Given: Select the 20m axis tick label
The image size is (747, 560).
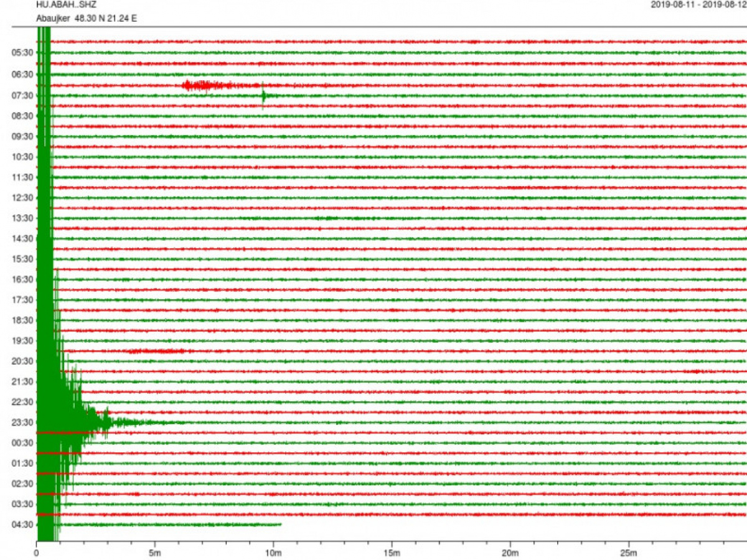Looking at the screenshot, I should coord(510,553).
